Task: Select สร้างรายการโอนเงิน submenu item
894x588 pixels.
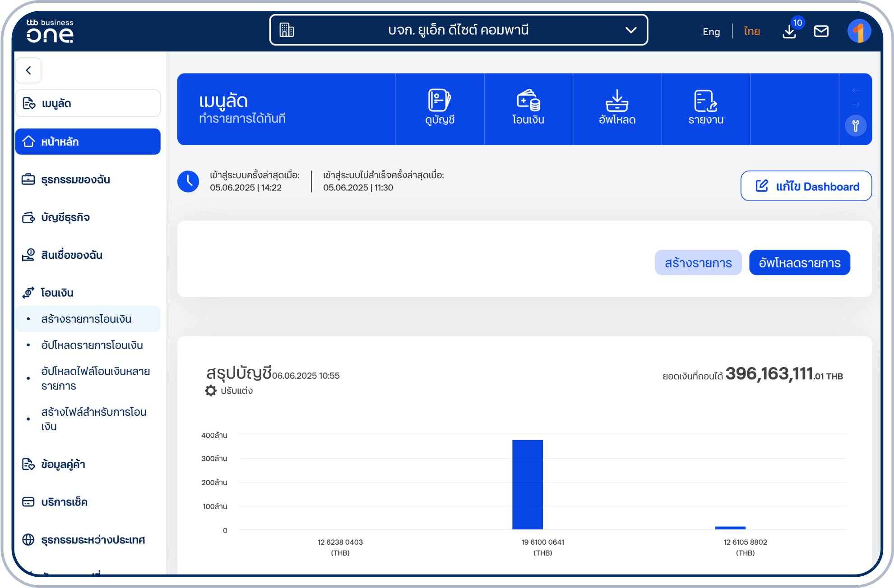Action: coord(86,319)
